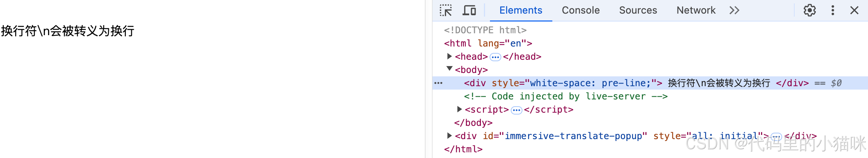Select the DOCTYPE html line
The image size is (868, 158).
tap(485, 30)
